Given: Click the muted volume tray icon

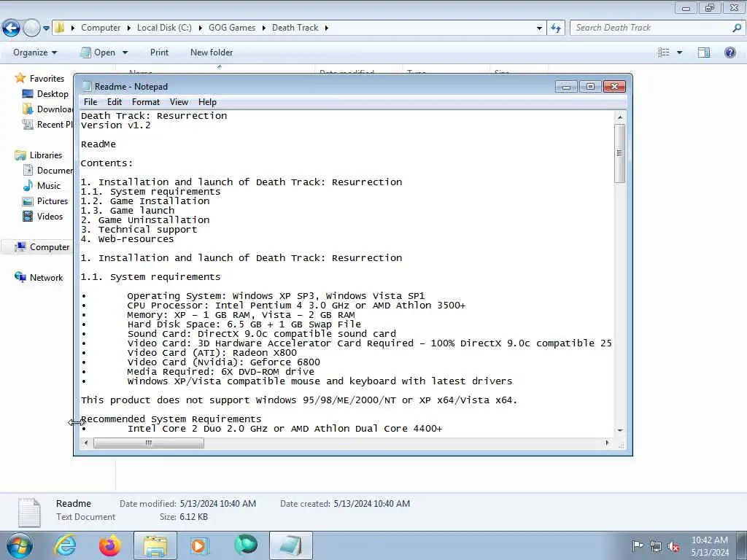Looking at the screenshot, I should coord(673,546).
